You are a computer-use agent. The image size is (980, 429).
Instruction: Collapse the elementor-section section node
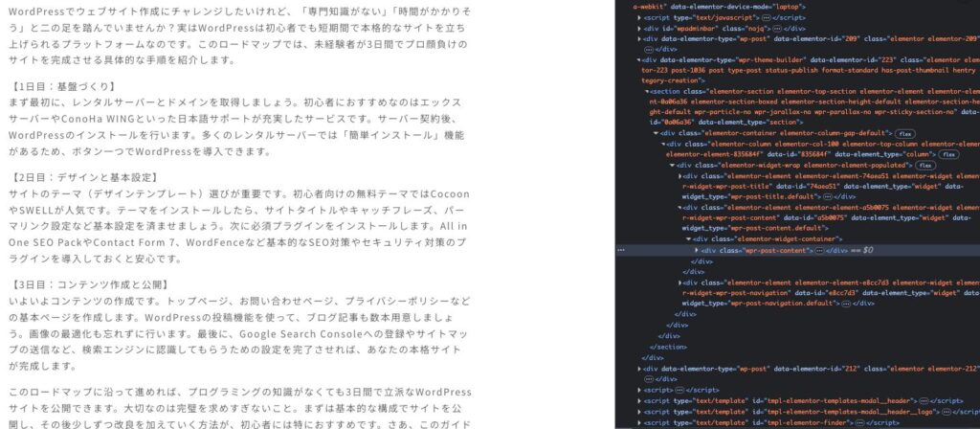coord(648,91)
